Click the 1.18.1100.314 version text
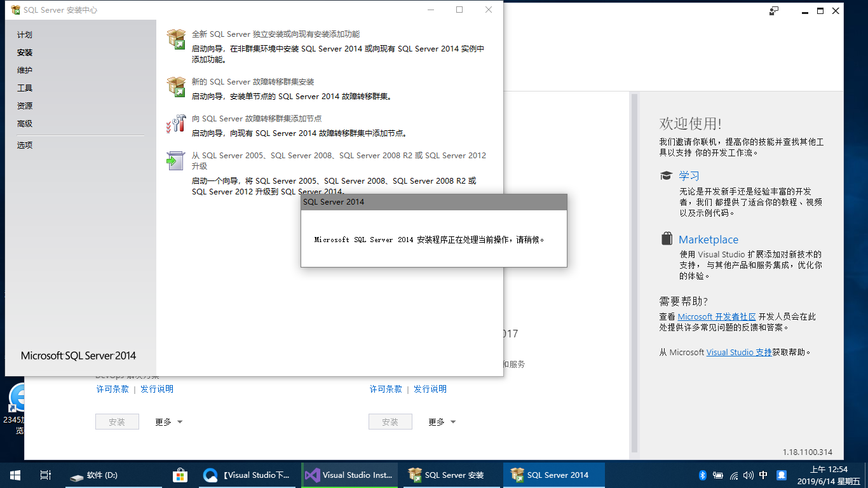 click(807, 452)
